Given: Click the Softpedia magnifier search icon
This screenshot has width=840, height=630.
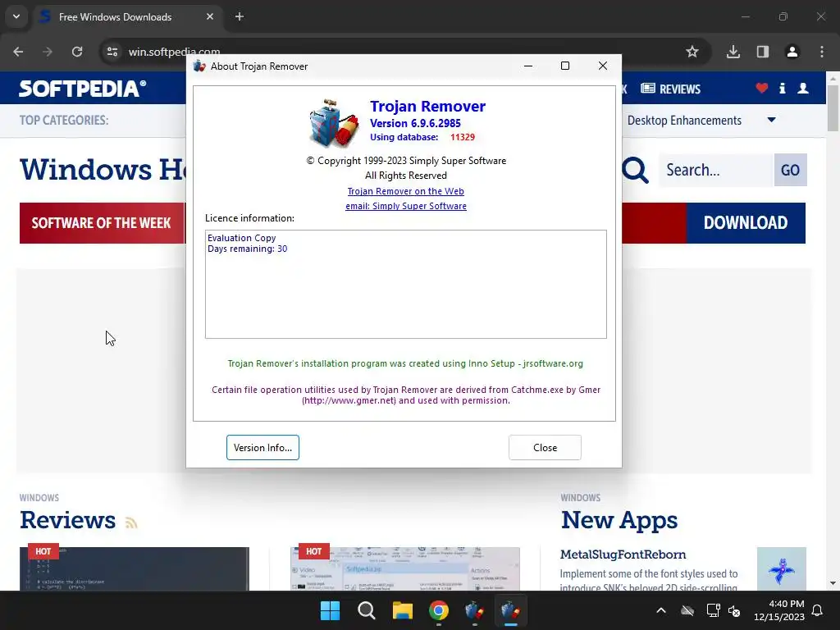Looking at the screenshot, I should (x=636, y=171).
